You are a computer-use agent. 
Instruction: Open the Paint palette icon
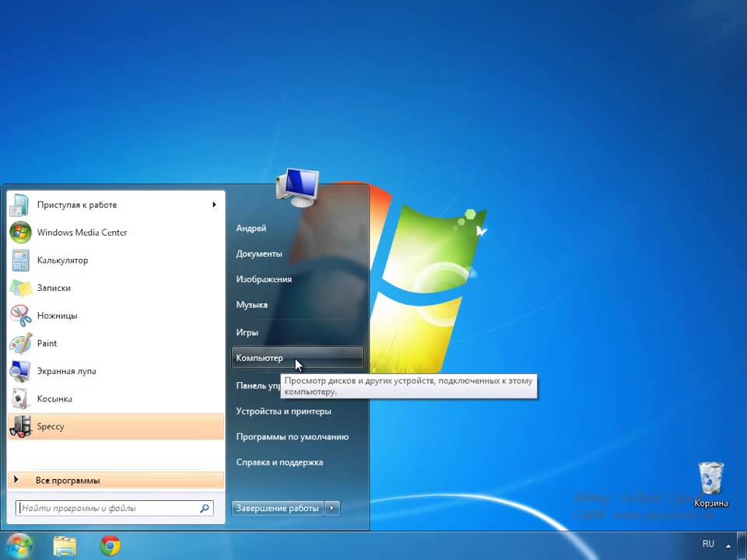coord(20,343)
